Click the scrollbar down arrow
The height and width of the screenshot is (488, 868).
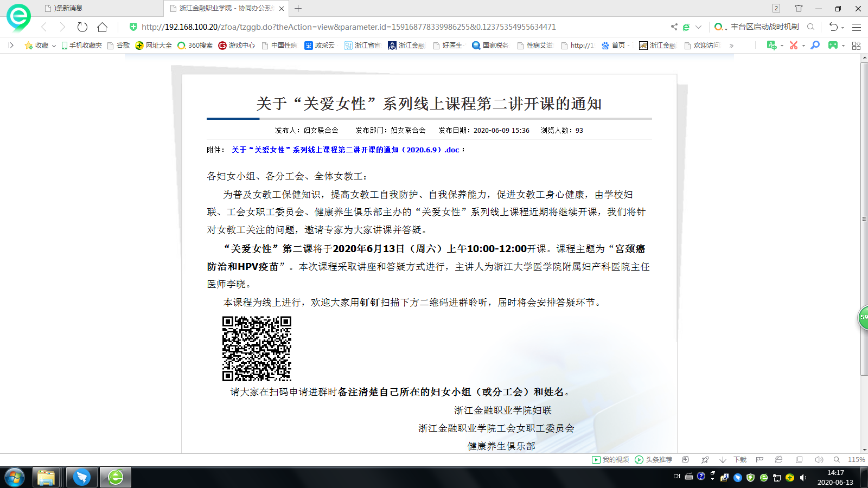click(x=864, y=450)
